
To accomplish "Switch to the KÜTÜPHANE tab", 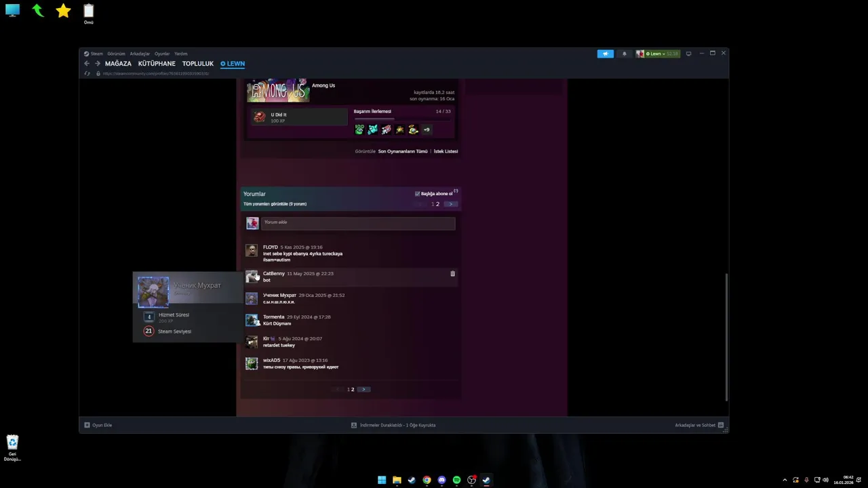I will (x=157, y=64).
